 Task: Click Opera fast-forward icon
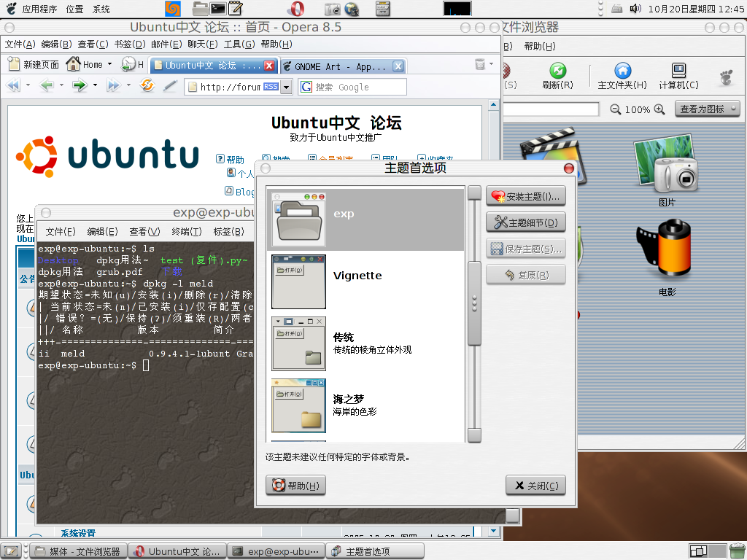(113, 85)
